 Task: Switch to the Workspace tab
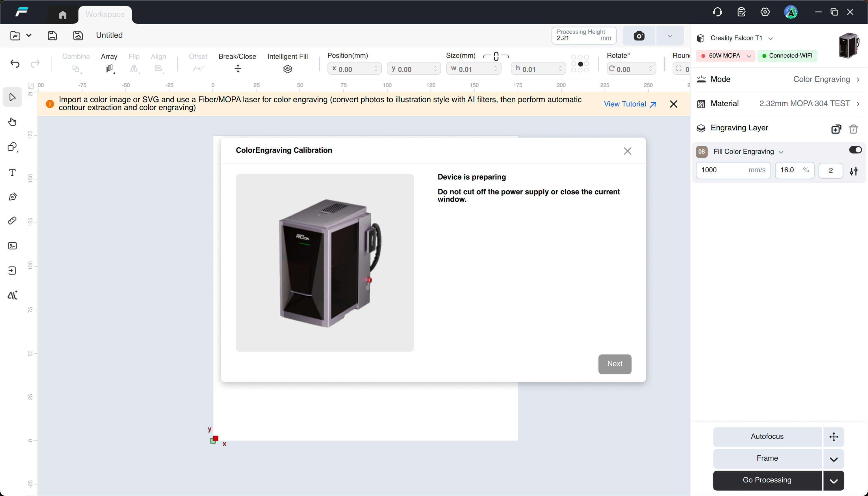pyautogui.click(x=105, y=15)
